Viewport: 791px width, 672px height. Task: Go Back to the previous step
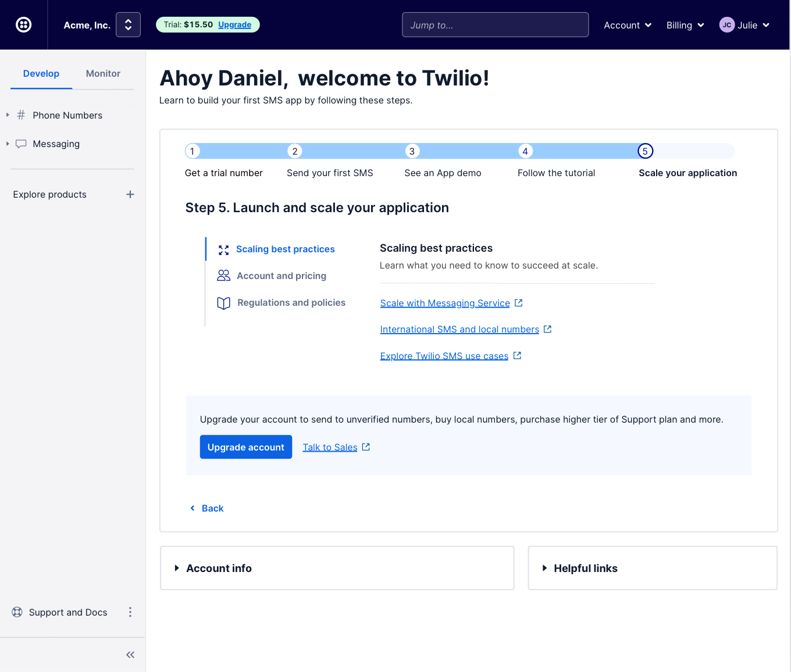click(x=212, y=508)
